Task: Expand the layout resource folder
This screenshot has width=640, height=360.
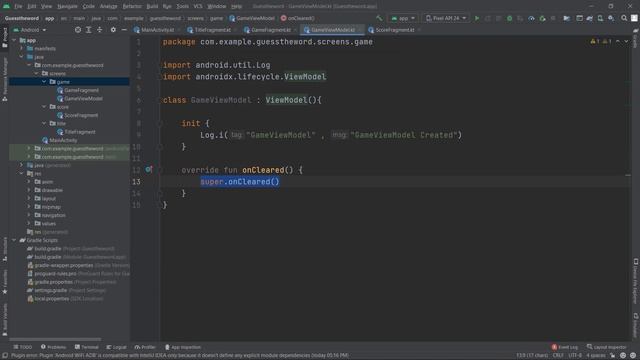Action: pyautogui.click(x=29, y=199)
